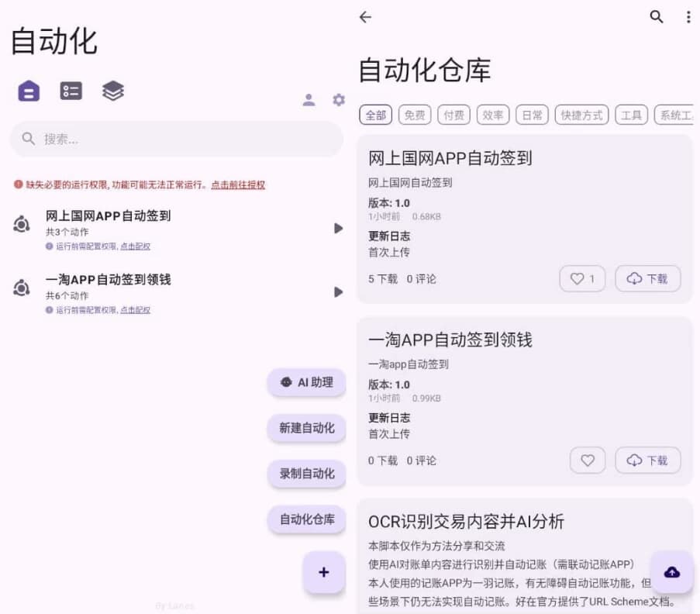Open the 自动化仓库 floating button
700x614 pixels.
pyautogui.click(x=306, y=519)
